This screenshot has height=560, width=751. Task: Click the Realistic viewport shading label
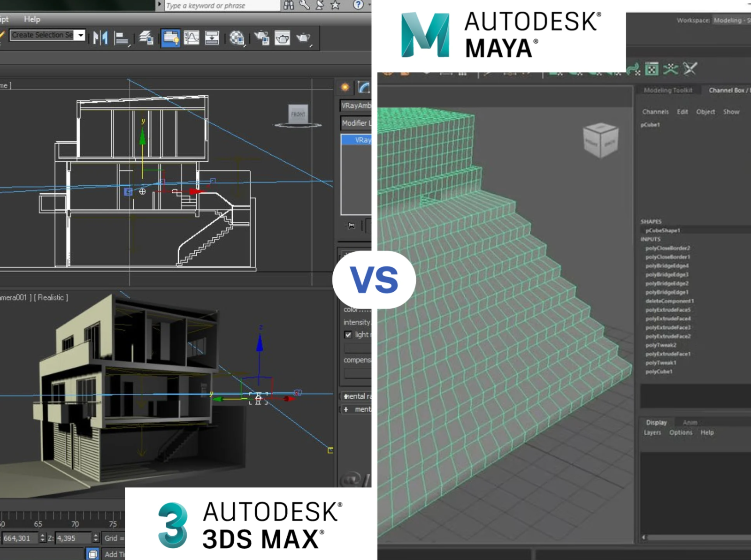pyautogui.click(x=51, y=297)
